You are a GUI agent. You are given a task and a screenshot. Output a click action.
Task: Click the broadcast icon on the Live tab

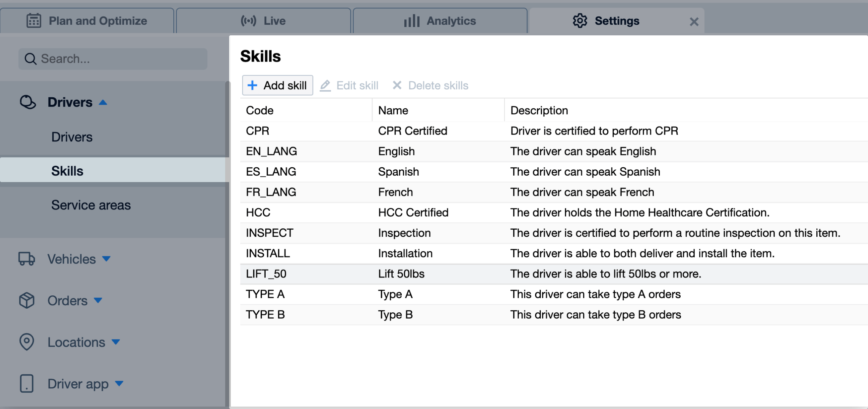coord(249,21)
